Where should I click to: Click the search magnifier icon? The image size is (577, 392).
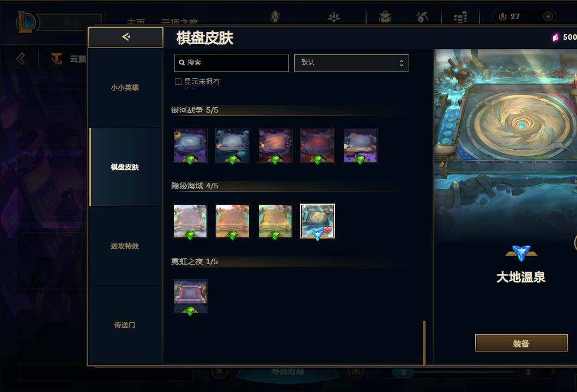[182, 63]
